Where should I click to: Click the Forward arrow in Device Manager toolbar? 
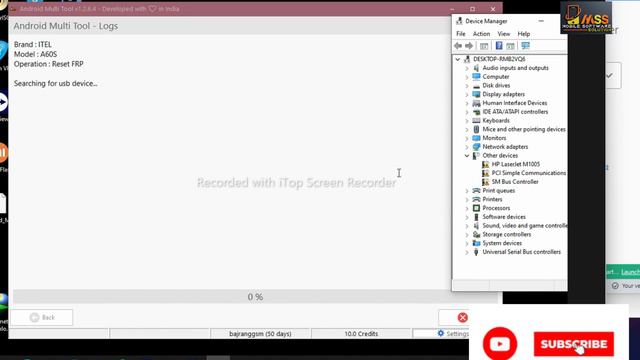coord(469,46)
